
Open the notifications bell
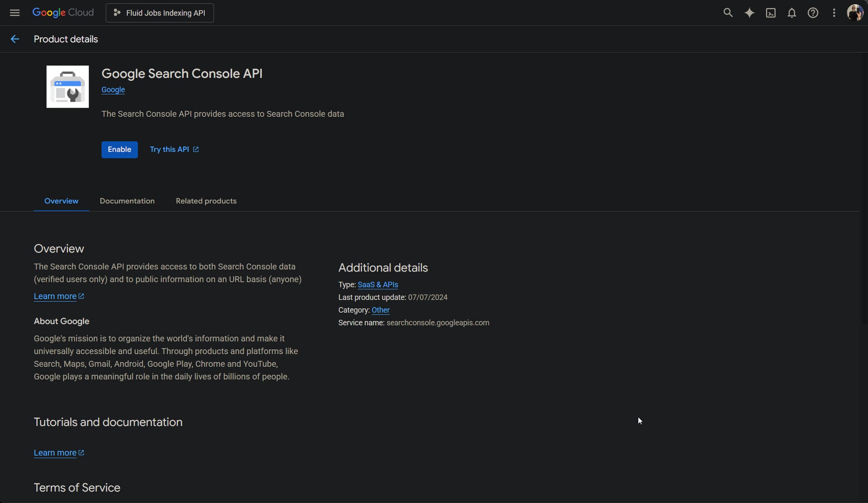point(792,13)
